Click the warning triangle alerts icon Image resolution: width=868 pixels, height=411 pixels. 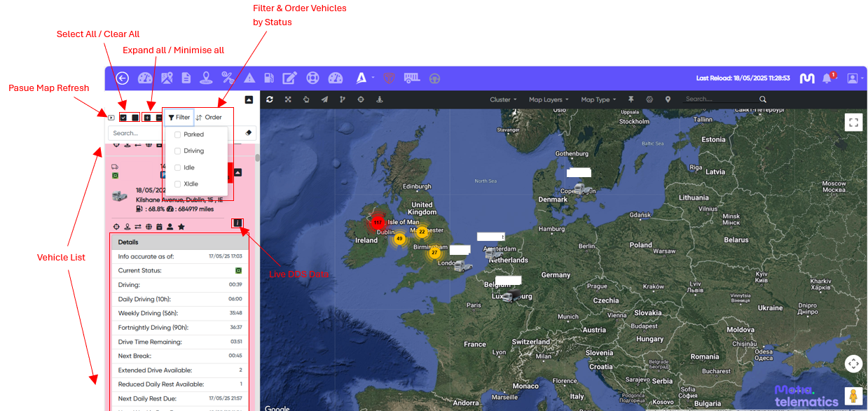[249, 78]
